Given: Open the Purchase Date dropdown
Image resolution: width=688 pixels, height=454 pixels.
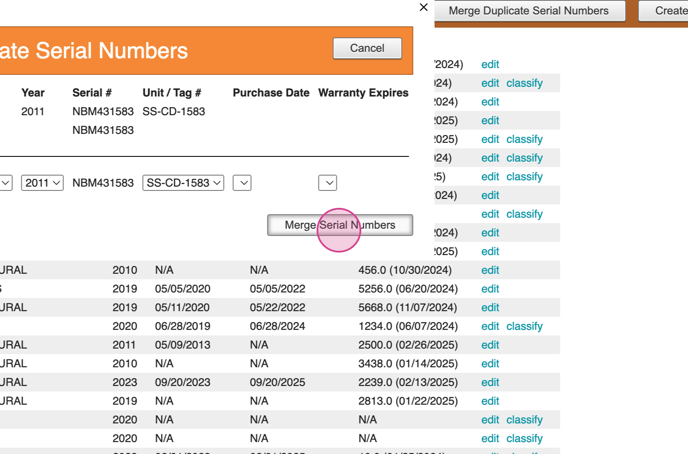Looking at the screenshot, I should click(x=242, y=183).
